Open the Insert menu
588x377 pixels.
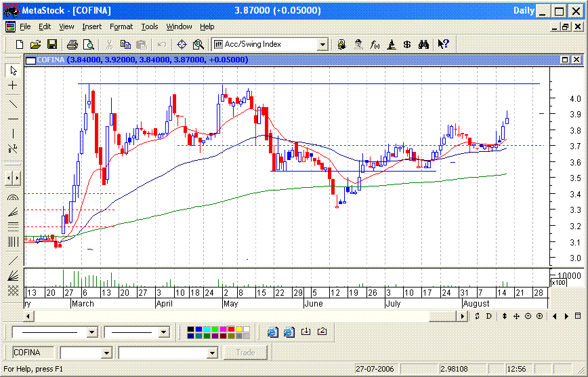click(91, 26)
